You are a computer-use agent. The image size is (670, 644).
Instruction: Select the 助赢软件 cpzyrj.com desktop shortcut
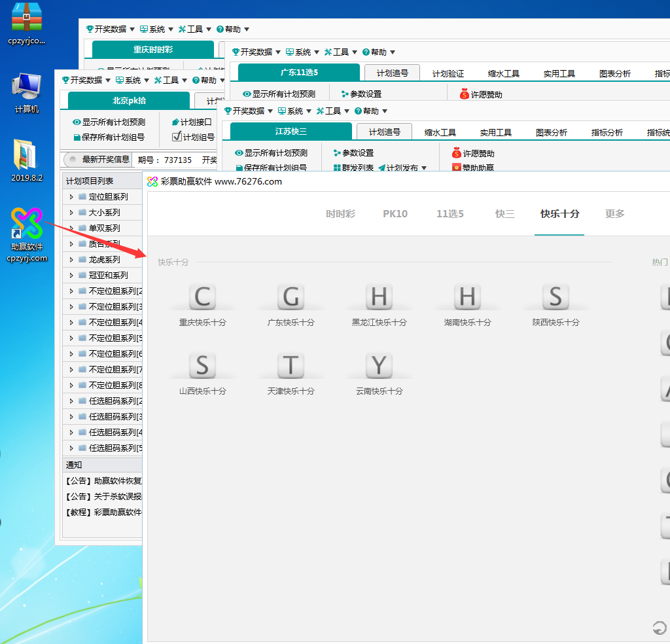[26, 235]
